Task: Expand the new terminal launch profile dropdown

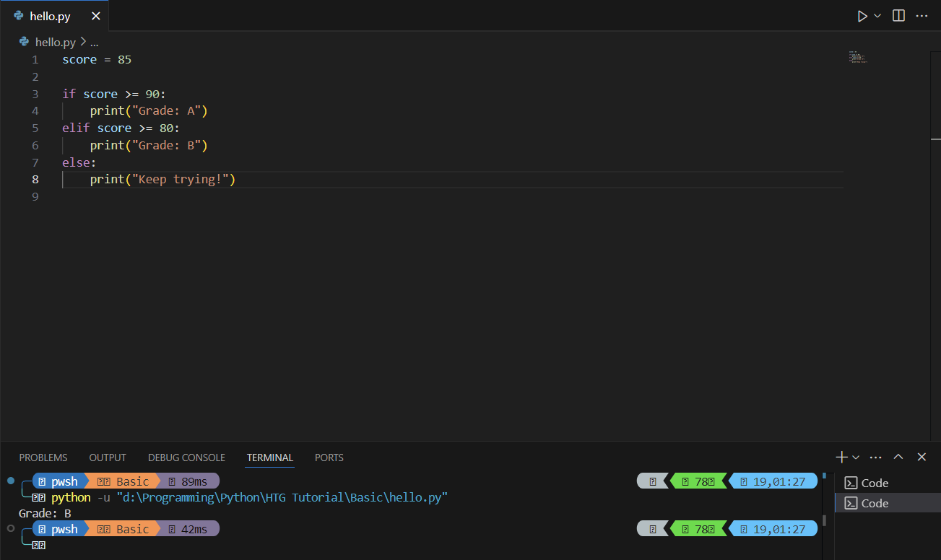Action: [856, 457]
